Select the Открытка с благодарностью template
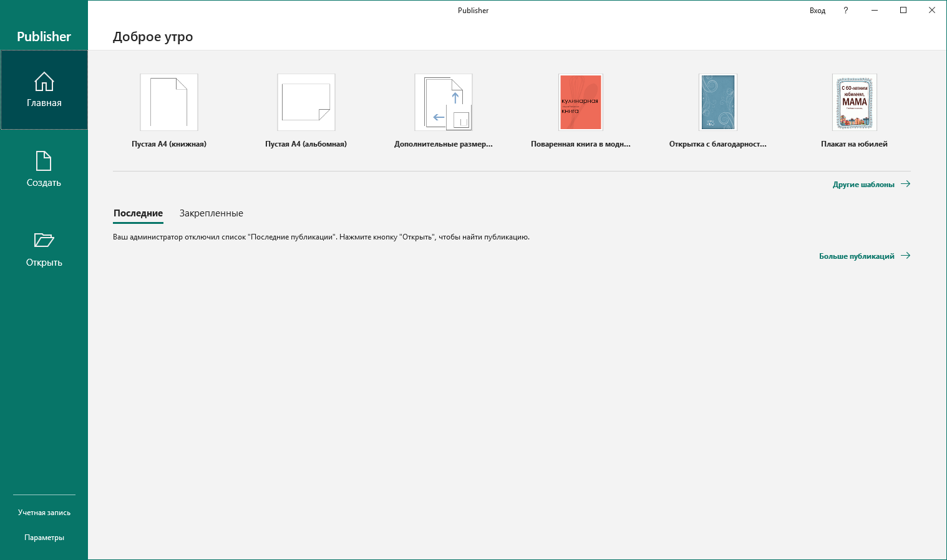 pyautogui.click(x=717, y=103)
